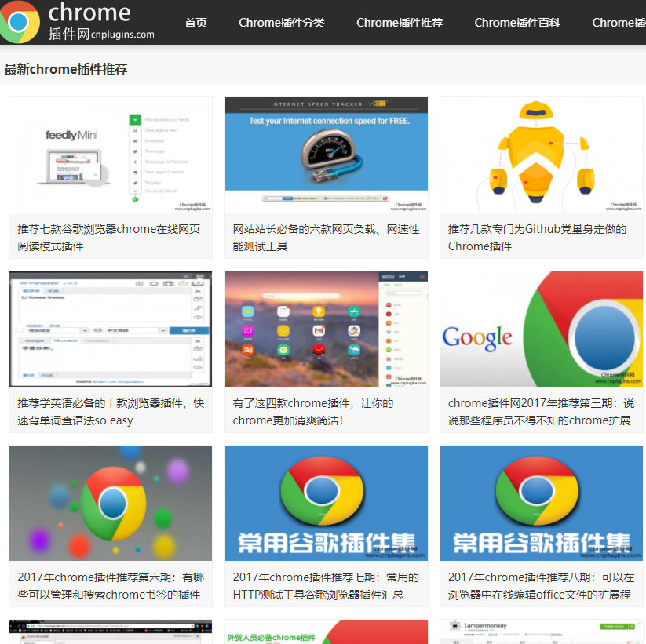The image size is (646, 644).
Task: Open the Google Chrome logo thumbnail
Action: (x=542, y=329)
